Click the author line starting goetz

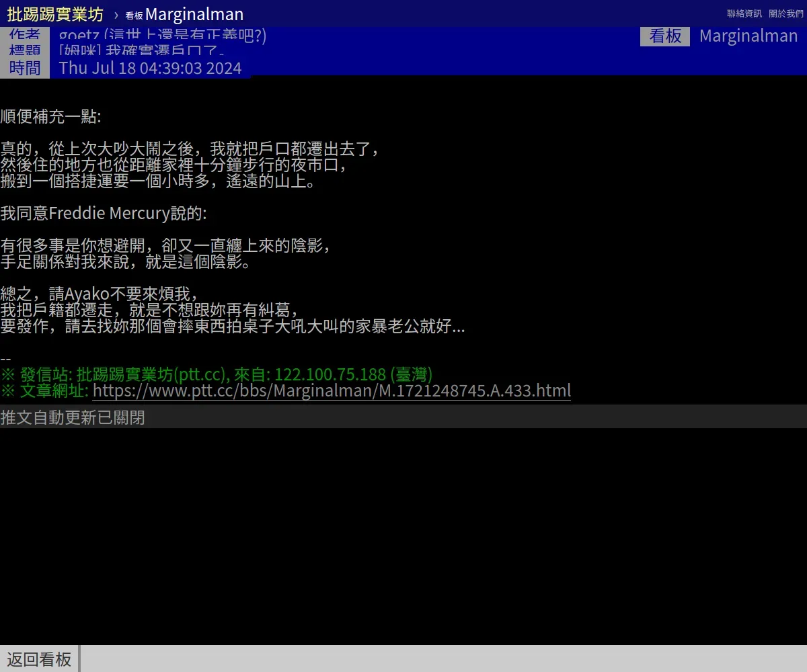(x=163, y=36)
